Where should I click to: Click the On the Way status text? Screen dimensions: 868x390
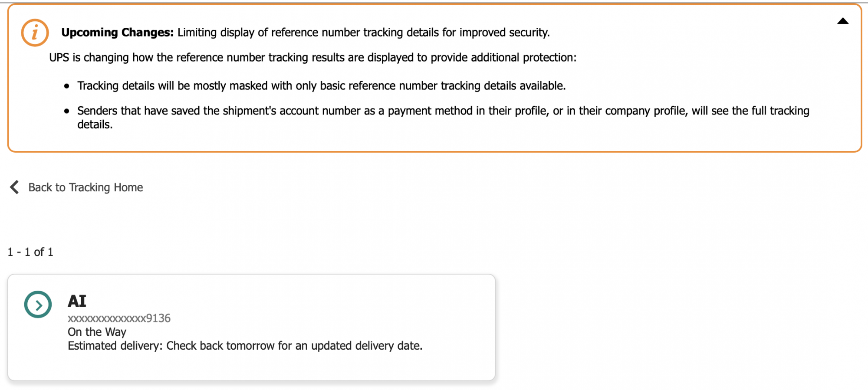(97, 332)
